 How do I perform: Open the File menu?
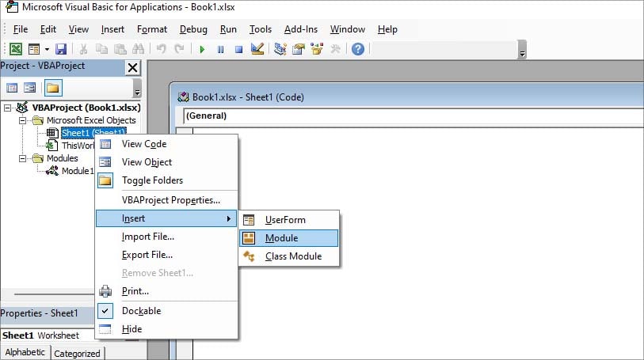(x=21, y=29)
